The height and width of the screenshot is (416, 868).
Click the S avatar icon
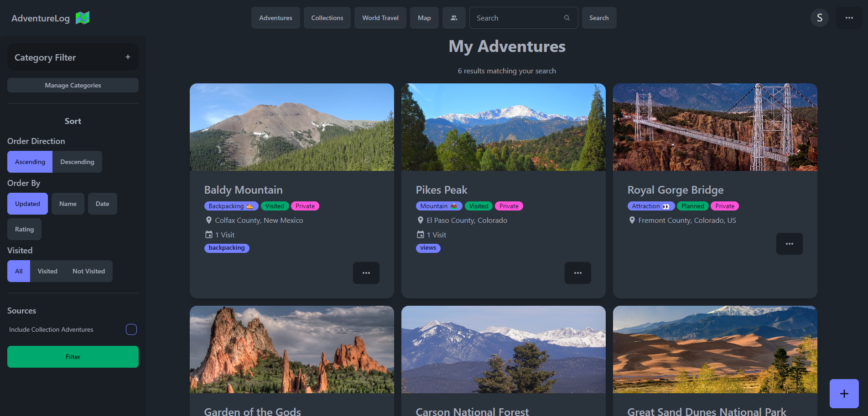coord(820,18)
